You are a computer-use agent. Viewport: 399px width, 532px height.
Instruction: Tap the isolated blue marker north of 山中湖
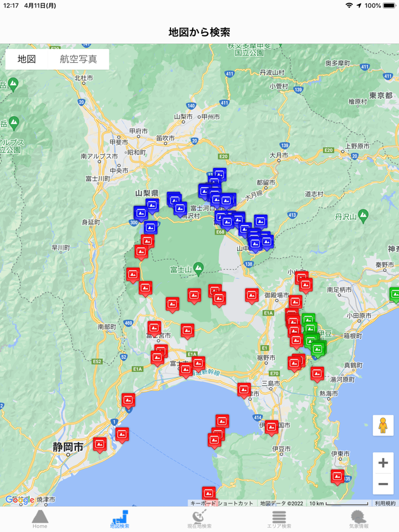tap(260, 222)
